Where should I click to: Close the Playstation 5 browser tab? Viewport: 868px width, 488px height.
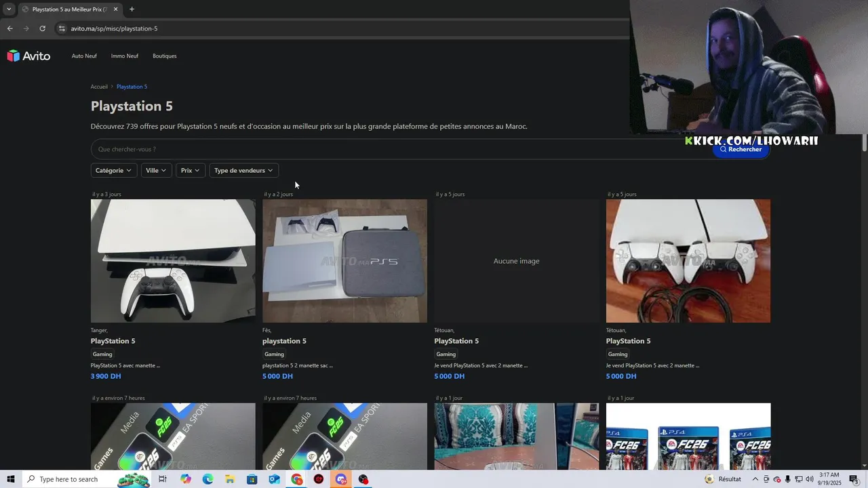click(115, 9)
